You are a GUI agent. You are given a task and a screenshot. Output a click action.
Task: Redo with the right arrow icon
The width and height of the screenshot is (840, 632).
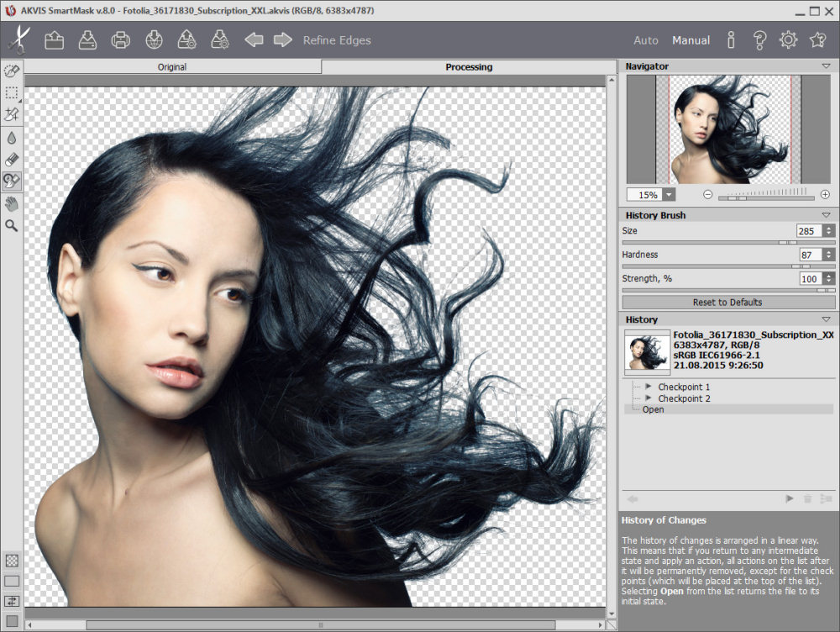coord(283,39)
